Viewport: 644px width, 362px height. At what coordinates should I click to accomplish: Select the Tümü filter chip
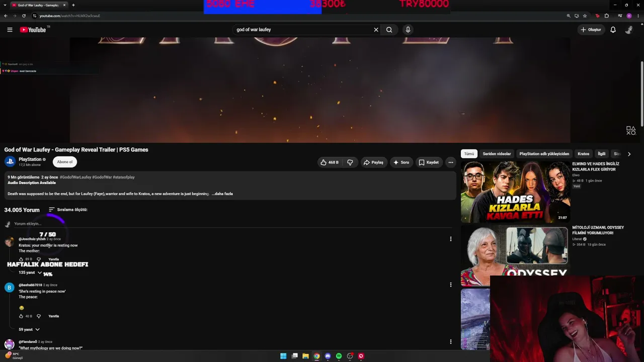click(x=469, y=154)
